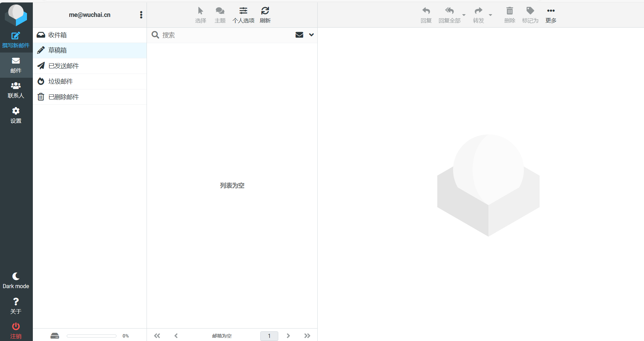
Task: Open folder actions three-dot menu
Action: click(x=141, y=15)
